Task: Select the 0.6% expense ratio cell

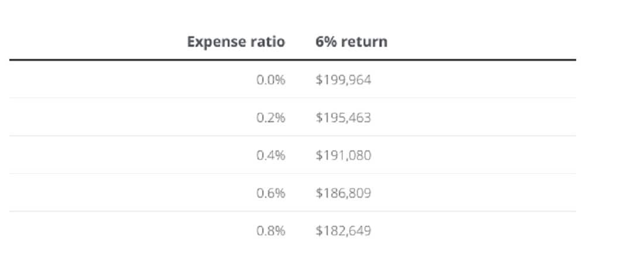Action: 270,193
